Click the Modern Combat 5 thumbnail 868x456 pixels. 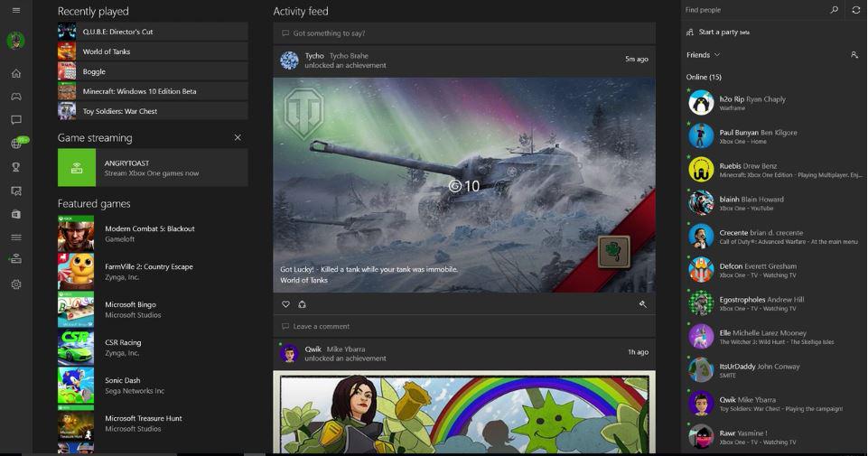point(76,234)
